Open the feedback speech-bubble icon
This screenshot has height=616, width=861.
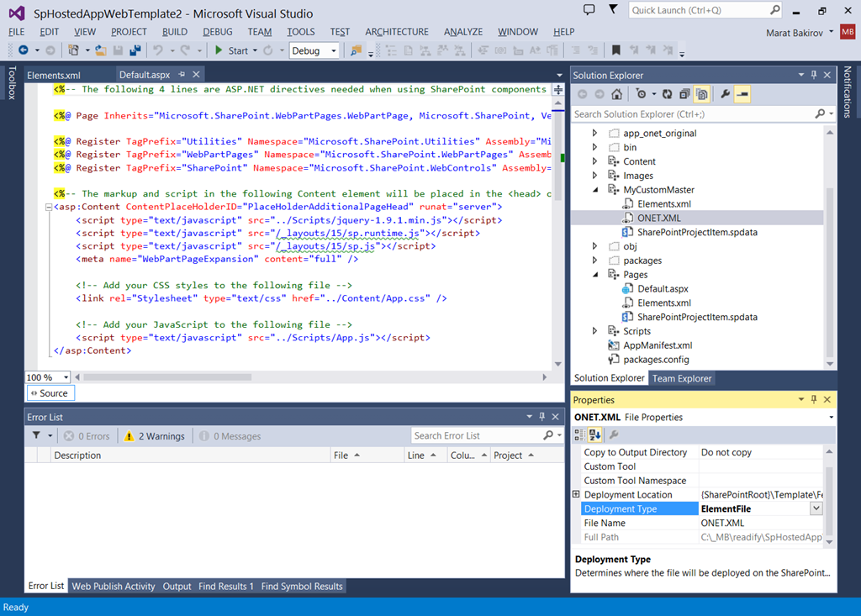589,10
